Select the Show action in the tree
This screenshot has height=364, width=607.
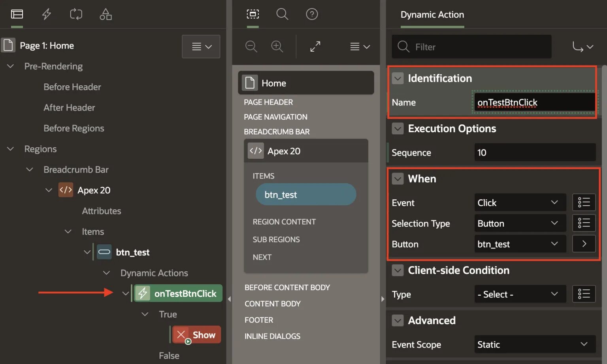pos(197,335)
